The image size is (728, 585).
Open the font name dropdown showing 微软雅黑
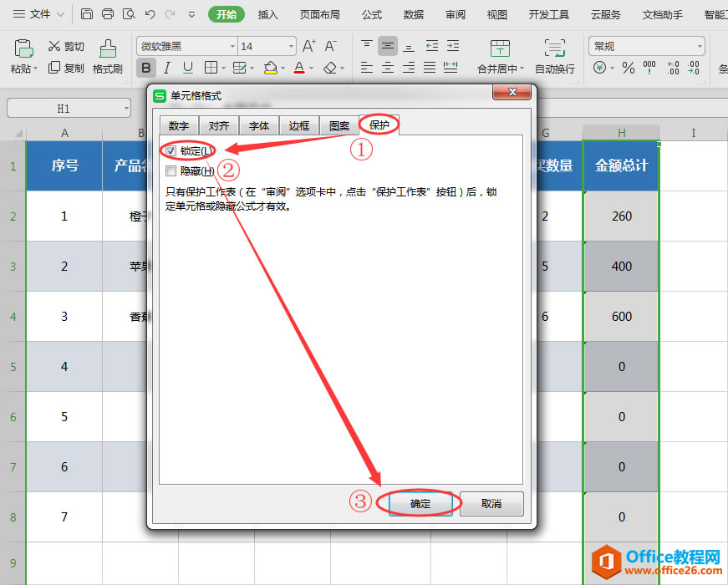coord(231,45)
